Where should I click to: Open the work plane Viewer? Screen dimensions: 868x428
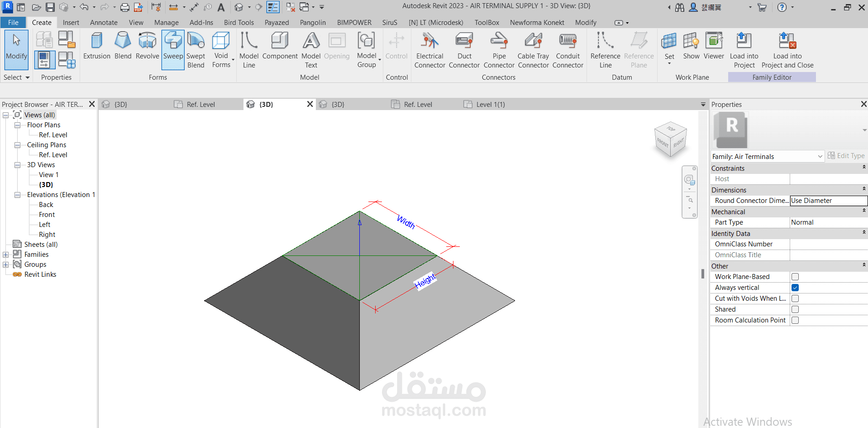714,46
